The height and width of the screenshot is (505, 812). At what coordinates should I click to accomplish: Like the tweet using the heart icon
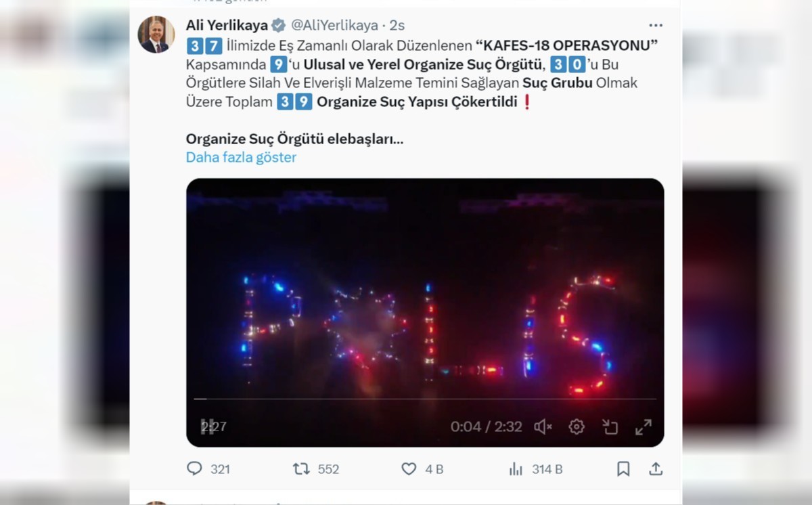point(409,468)
